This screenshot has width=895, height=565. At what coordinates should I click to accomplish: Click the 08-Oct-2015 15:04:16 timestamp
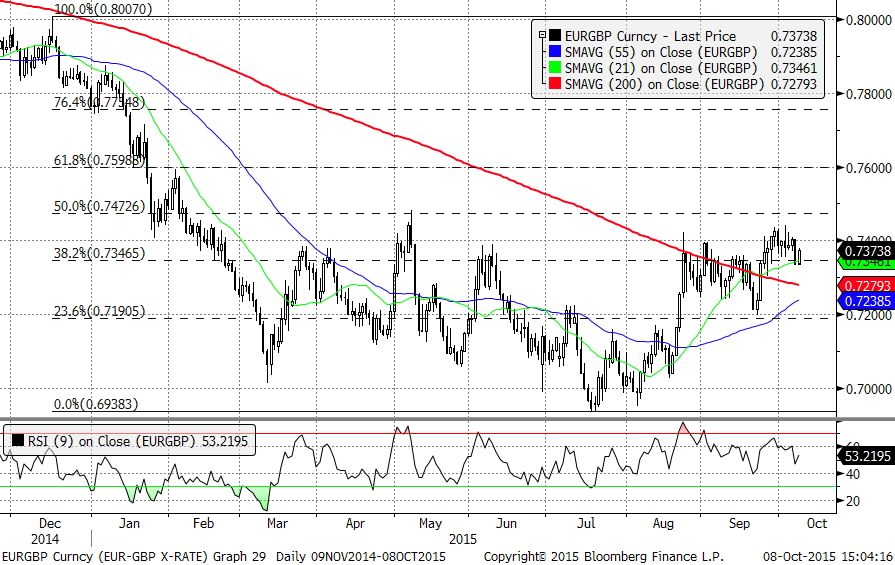tap(828, 556)
